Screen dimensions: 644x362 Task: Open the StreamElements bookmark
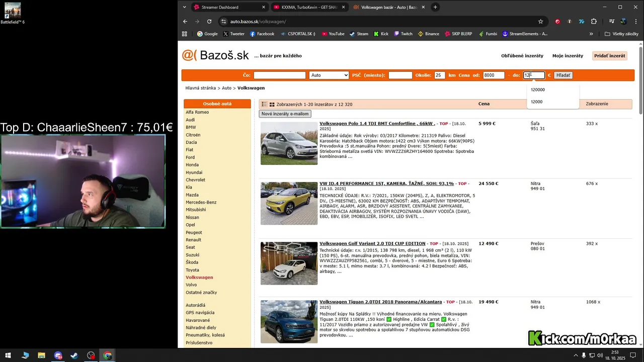tap(524, 34)
